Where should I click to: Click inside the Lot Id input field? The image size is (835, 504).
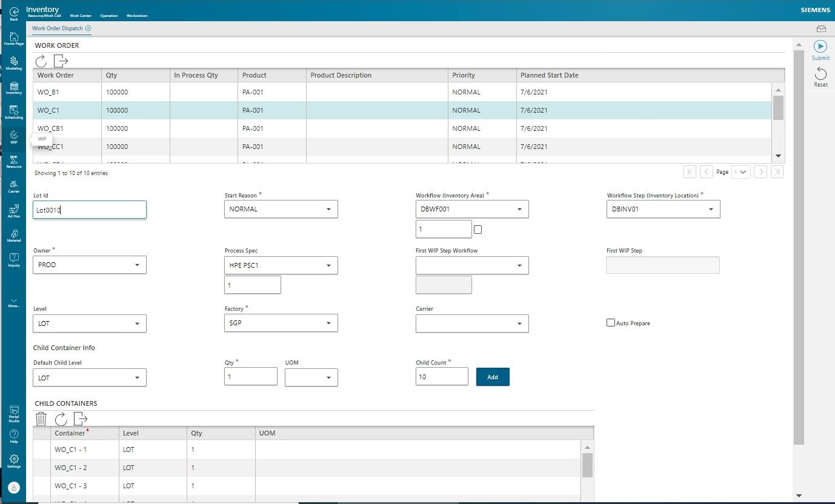click(x=89, y=210)
